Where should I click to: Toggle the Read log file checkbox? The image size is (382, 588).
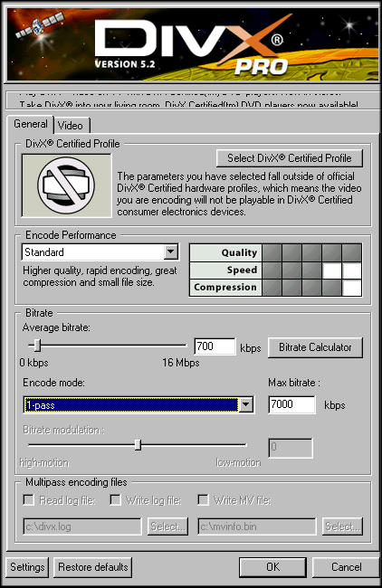point(29,500)
